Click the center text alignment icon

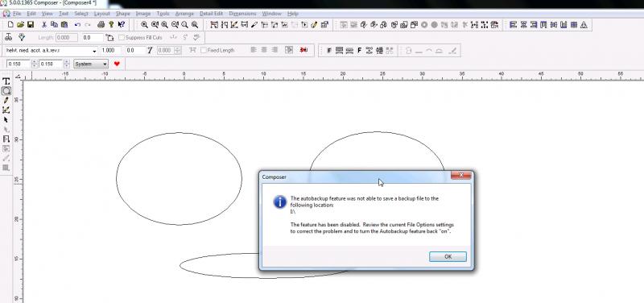click(264, 50)
